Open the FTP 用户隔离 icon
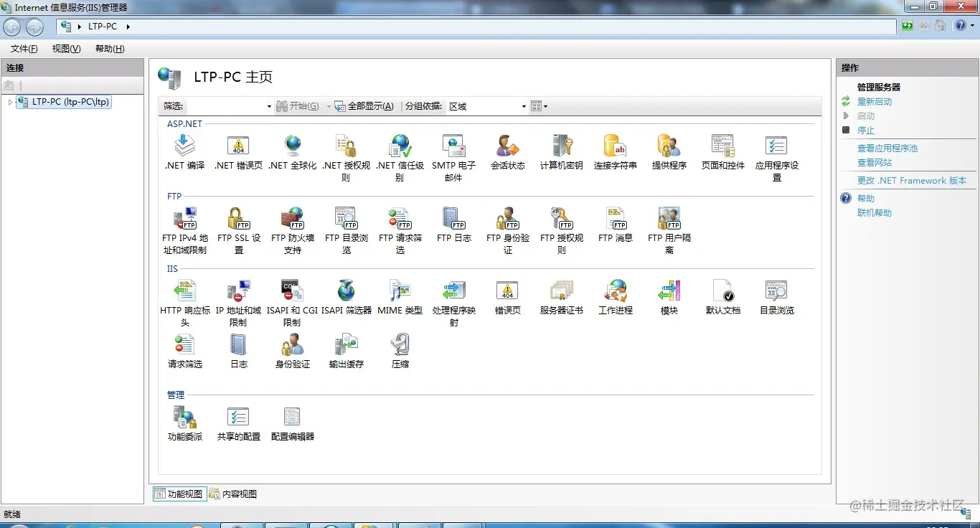This screenshot has height=528, width=980. pos(669,218)
